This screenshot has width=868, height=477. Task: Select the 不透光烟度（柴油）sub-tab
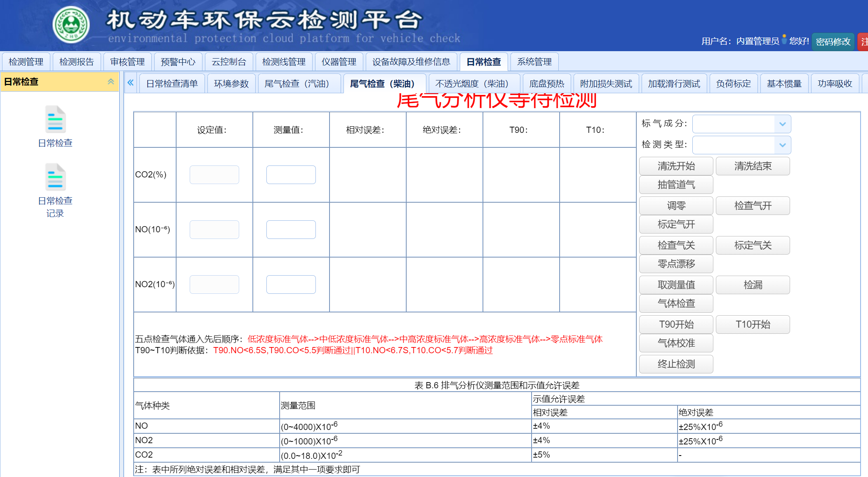(475, 84)
